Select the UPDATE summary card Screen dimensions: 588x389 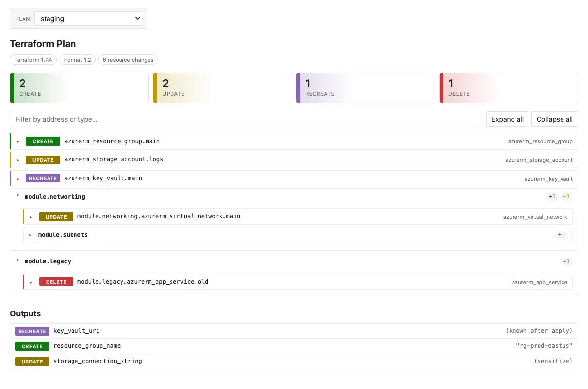(x=222, y=88)
